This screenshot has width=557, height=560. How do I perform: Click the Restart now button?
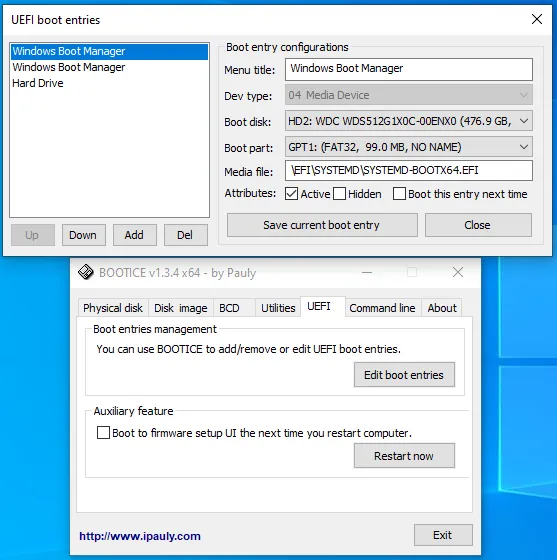pyautogui.click(x=404, y=456)
